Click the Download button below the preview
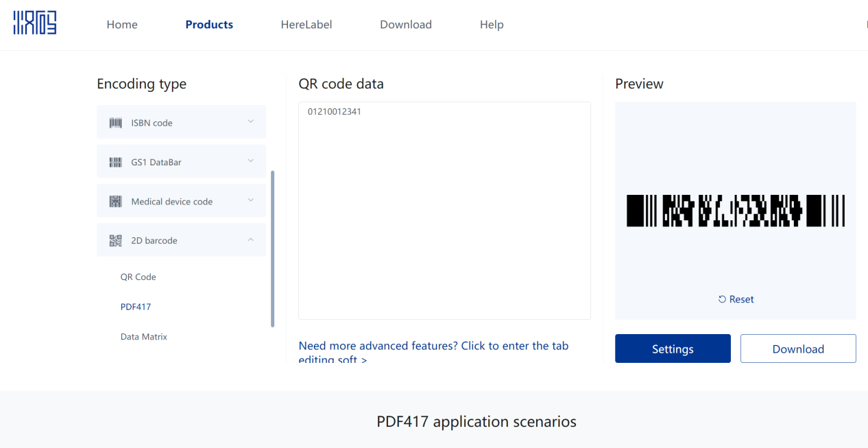Image resolution: width=868 pixels, height=448 pixels. click(798, 349)
